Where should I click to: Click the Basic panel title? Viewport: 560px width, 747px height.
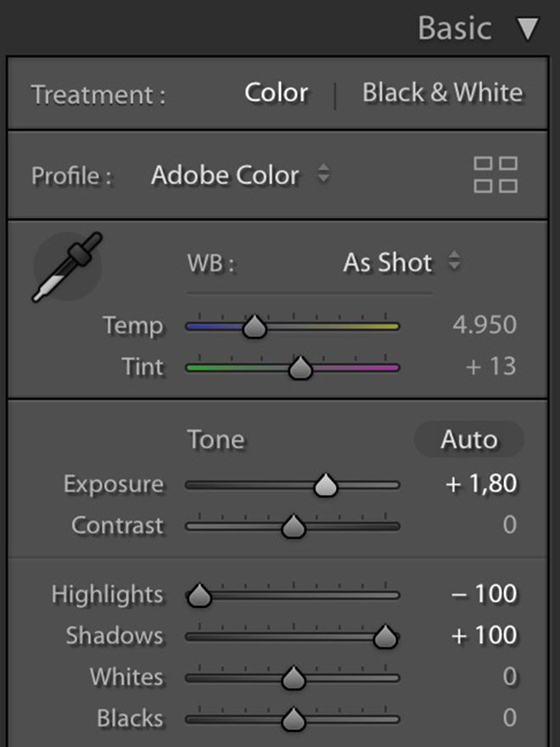click(455, 29)
